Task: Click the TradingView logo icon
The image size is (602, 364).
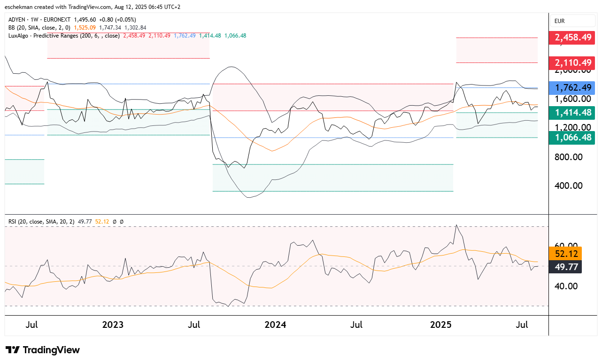Action: point(12,350)
